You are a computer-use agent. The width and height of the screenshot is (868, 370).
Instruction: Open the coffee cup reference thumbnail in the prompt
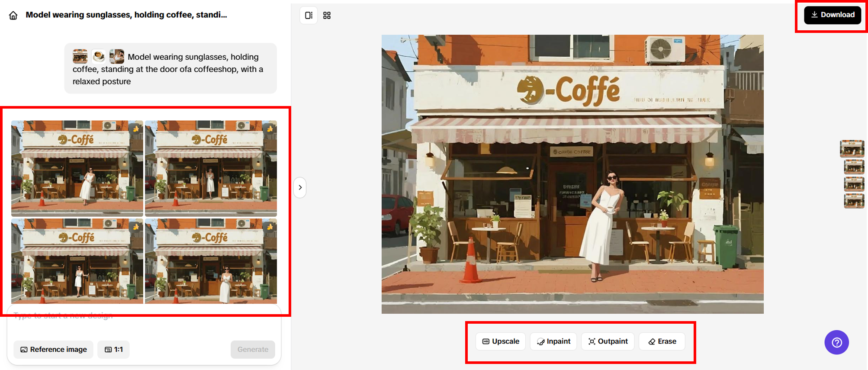tap(99, 56)
